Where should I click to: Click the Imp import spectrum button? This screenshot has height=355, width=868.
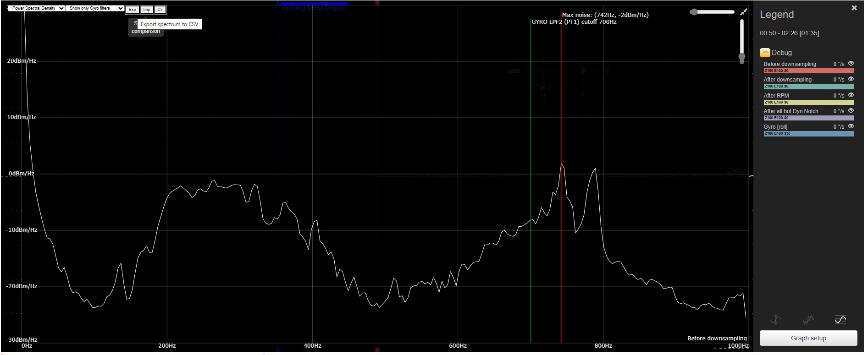(x=146, y=10)
